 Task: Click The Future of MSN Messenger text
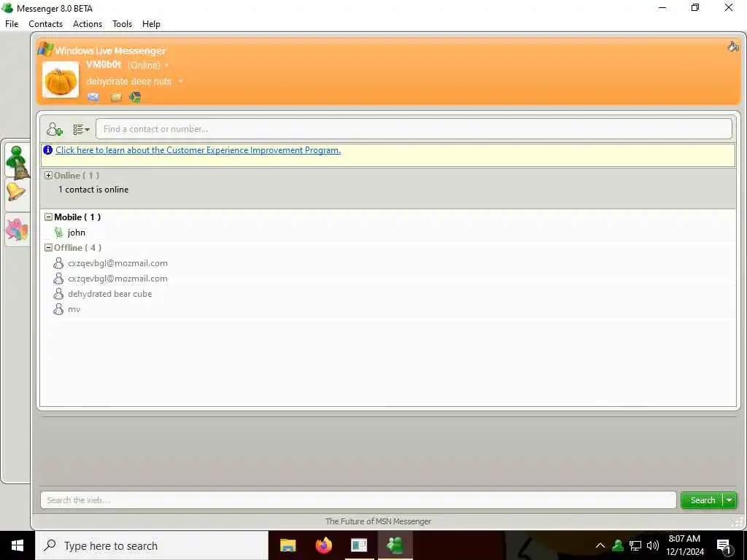click(x=379, y=521)
